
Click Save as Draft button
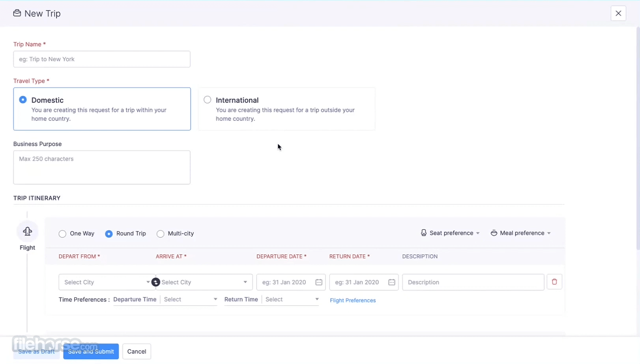click(x=36, y=352)
